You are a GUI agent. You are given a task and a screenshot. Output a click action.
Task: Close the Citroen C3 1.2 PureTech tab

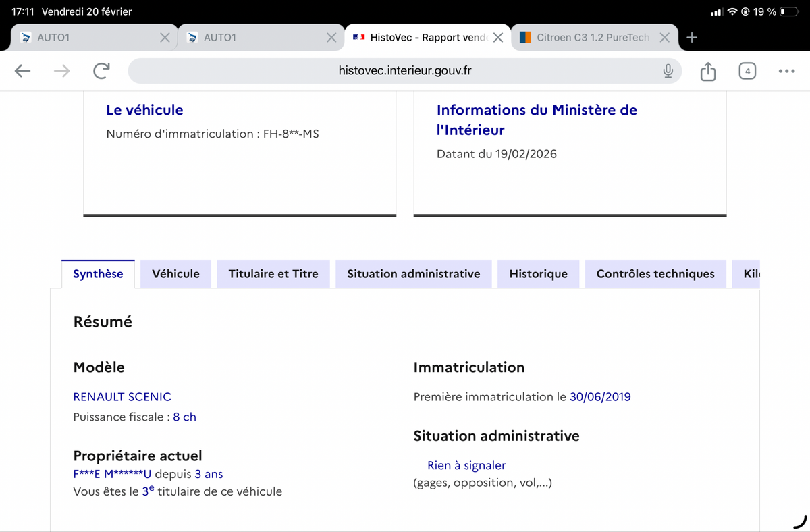[664, 38]
